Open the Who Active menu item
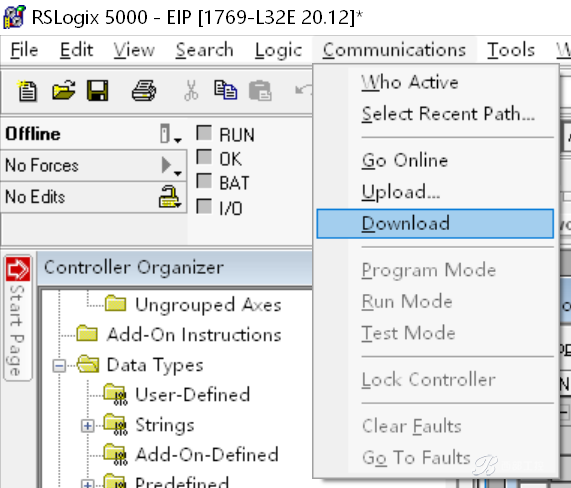The image size is (571, 488). 410,82
